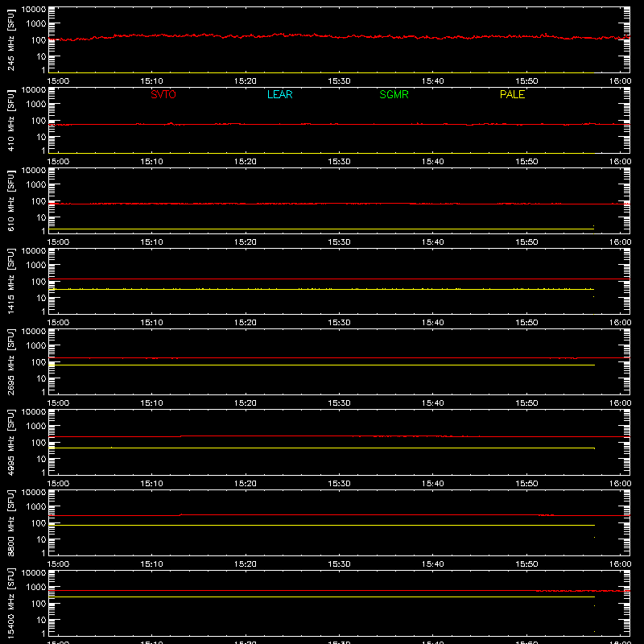Viewport: 644px width, 644px height.
Task: Click the 10000 y-tick in 2695 MHz panel
Action: click(x=34, y=332)
